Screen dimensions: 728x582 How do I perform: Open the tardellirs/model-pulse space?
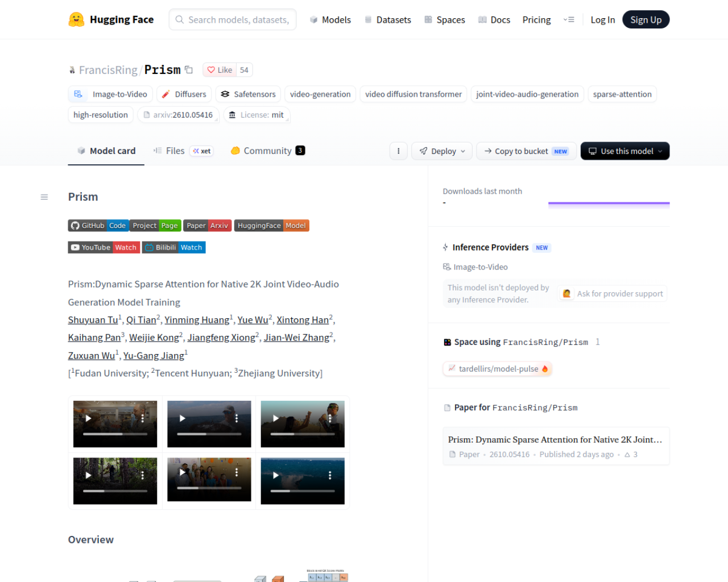pos(498,369)
